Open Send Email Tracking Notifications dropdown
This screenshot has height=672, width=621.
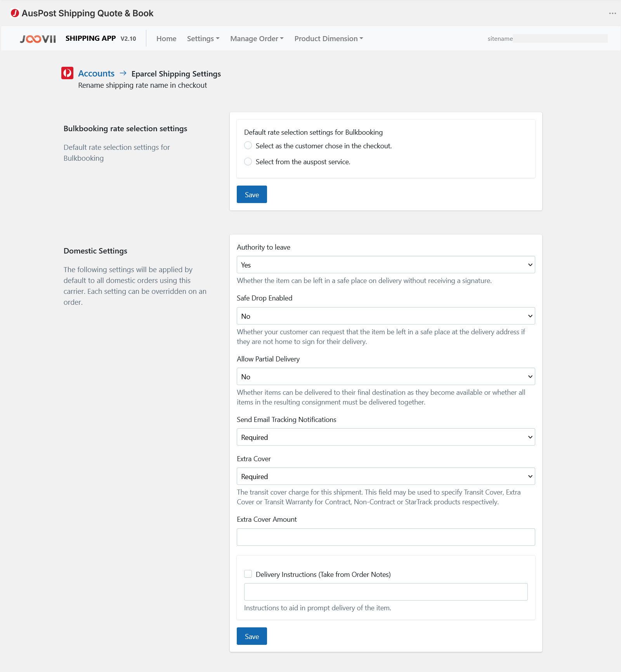point(386,437)
